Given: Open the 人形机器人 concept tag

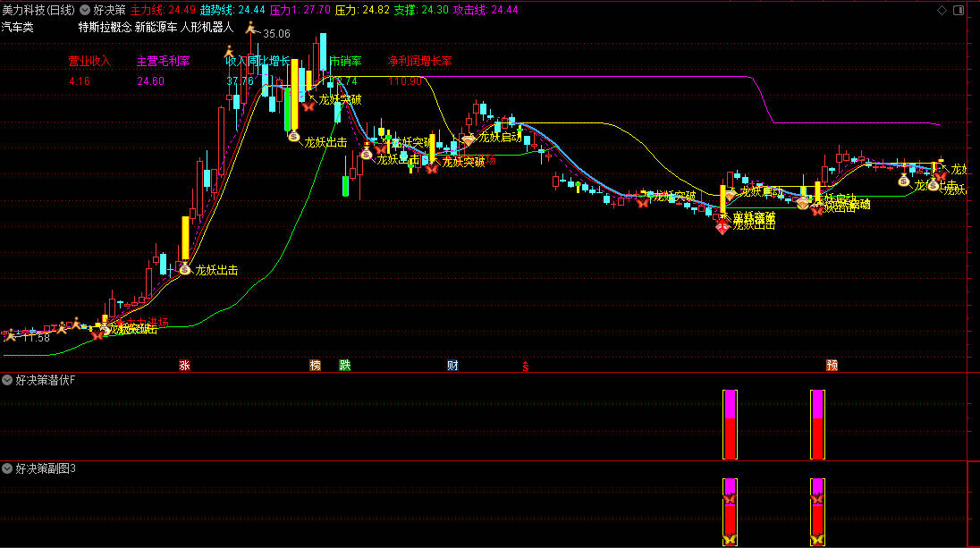Looking at the screenshot, I should click(x=207, y=28).
